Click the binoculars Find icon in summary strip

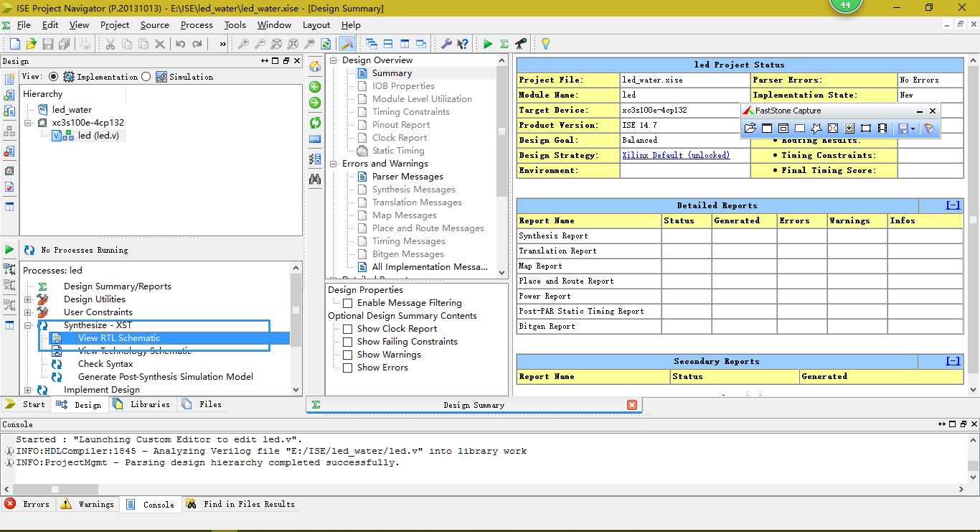[x=314, y=179]
